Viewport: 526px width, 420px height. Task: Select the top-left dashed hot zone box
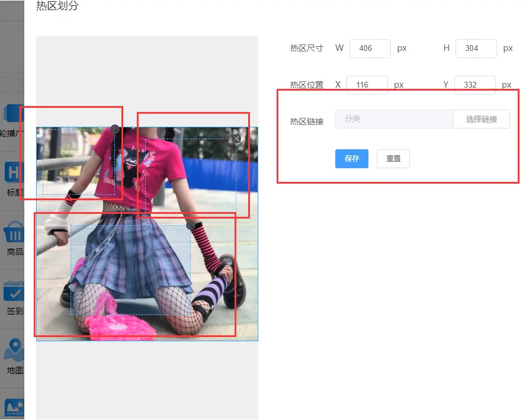click(x=78, y=161)
